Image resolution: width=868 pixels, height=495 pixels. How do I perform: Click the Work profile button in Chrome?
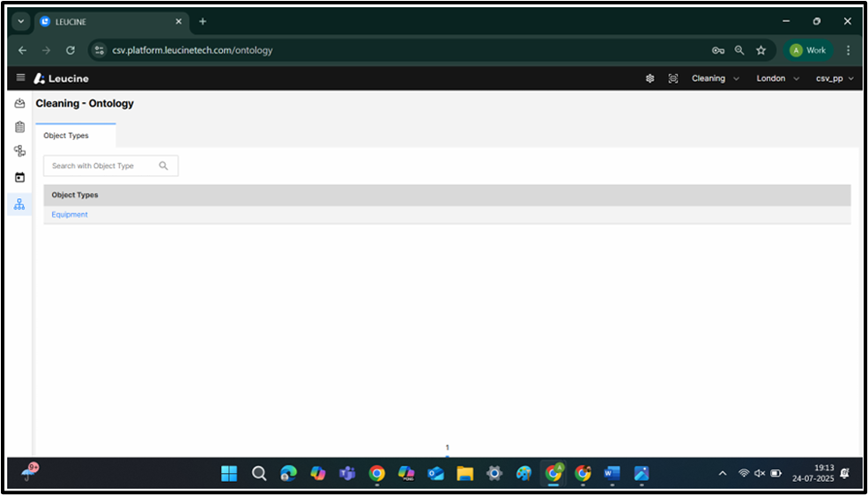[808, 50]
